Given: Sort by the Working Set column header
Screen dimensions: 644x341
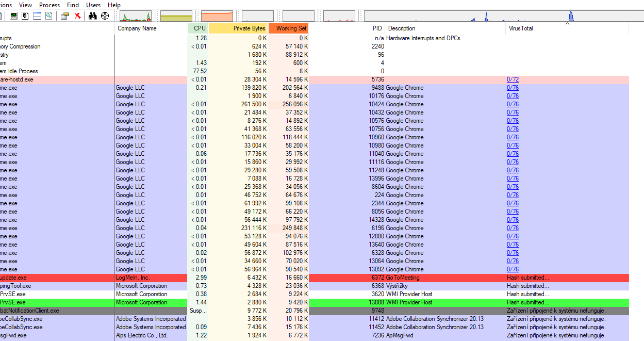Looking at the screenshot, I should coord(291,28).
